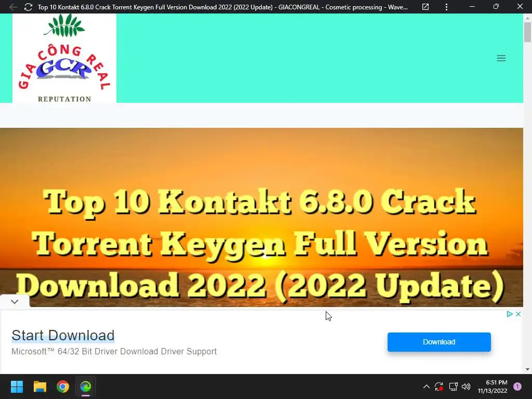
Task: Collapse the ad banner with chevron tab
Action: pyautogui.click(x=15, y=302)
